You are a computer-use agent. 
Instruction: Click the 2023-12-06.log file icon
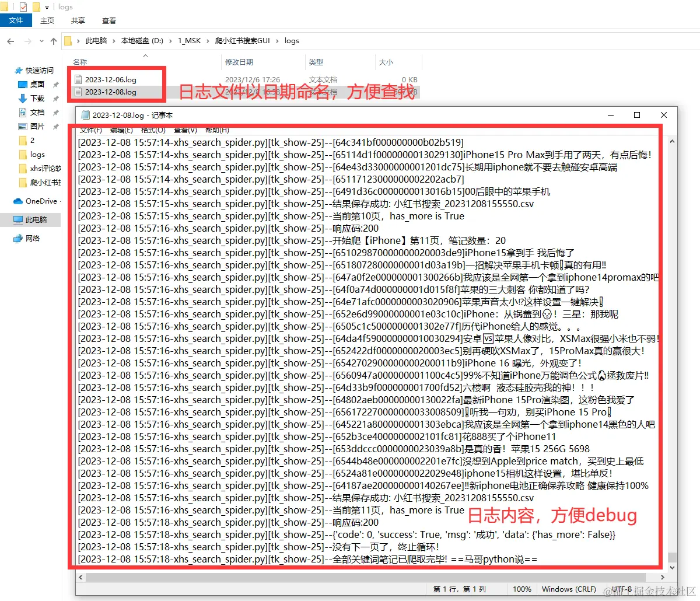(x=78, y=79)
